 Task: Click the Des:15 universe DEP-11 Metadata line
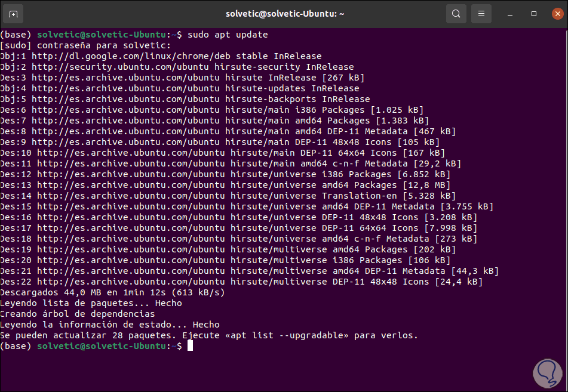(x=247, y=206)
